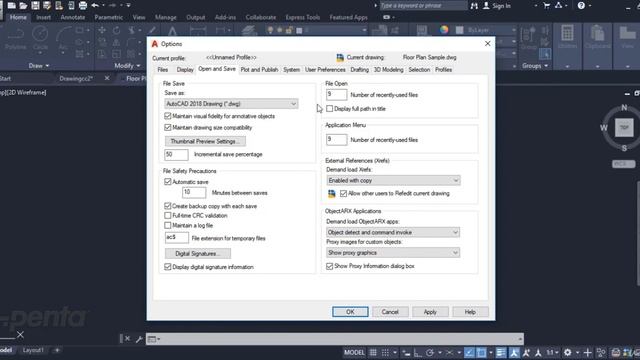
Task: Click the temporary file extension field
Action: [x=177, y=238]
